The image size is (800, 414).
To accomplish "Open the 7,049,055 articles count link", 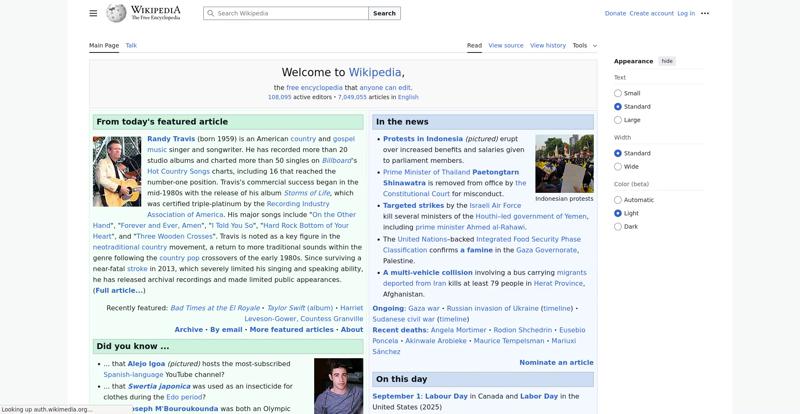I will pos(352,97).
